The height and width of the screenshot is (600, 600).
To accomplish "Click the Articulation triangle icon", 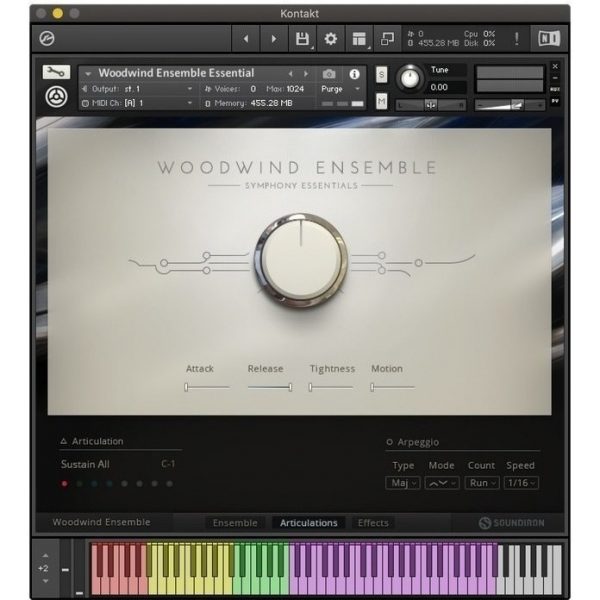I will pos(64,441).
